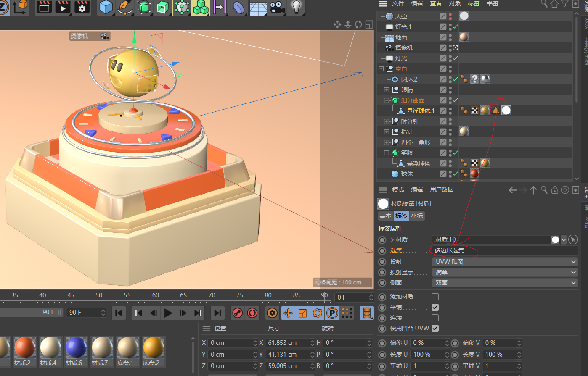This screenshot has height=376, width=588.
Task: Expand the 眼睛 object group
Action: (387, 90)
